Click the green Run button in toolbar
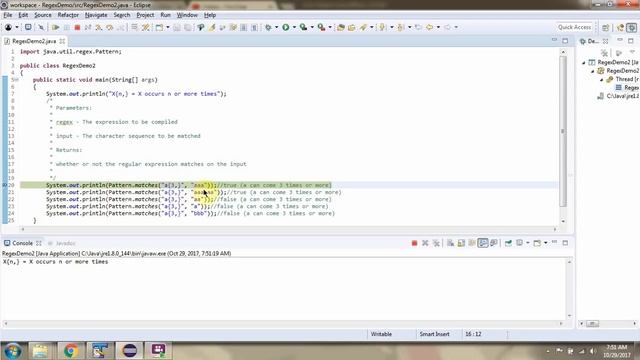Image resolution: width=640 pixels, height=360 pixels. pyautogui.click(x=286, y=27)
